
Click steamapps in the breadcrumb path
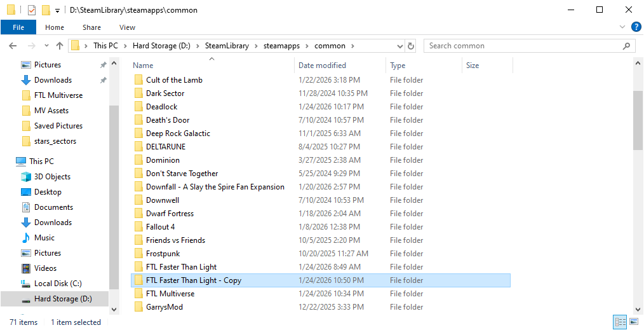click(x=281, y=46)
